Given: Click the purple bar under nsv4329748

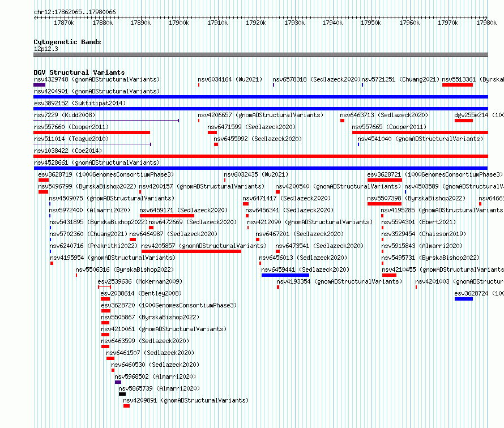Looking at the screenshot, I should [39, 85].
